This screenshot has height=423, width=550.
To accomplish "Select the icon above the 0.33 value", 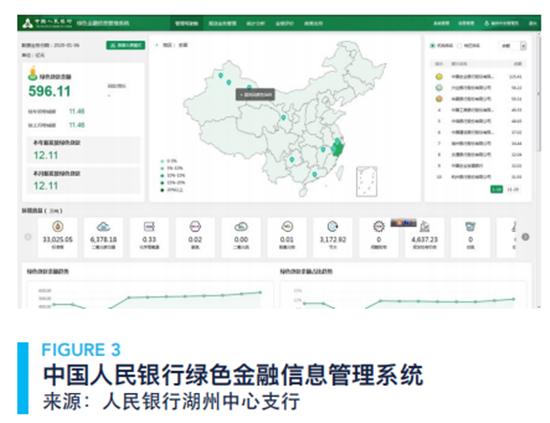I will pos(149,227).
